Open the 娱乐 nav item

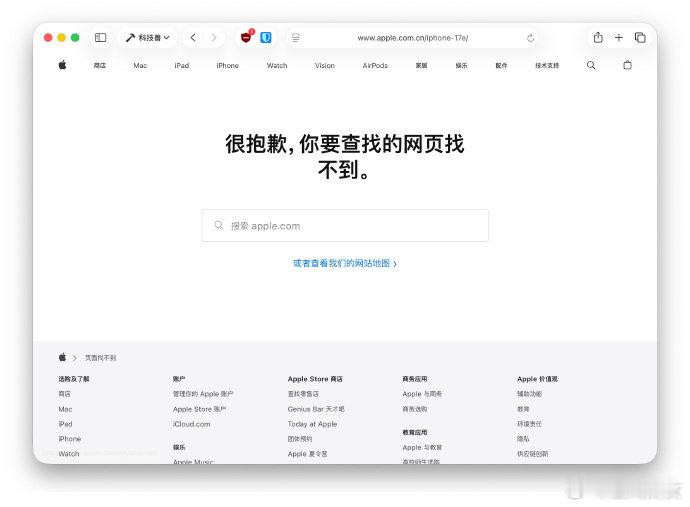pos(461,66)
